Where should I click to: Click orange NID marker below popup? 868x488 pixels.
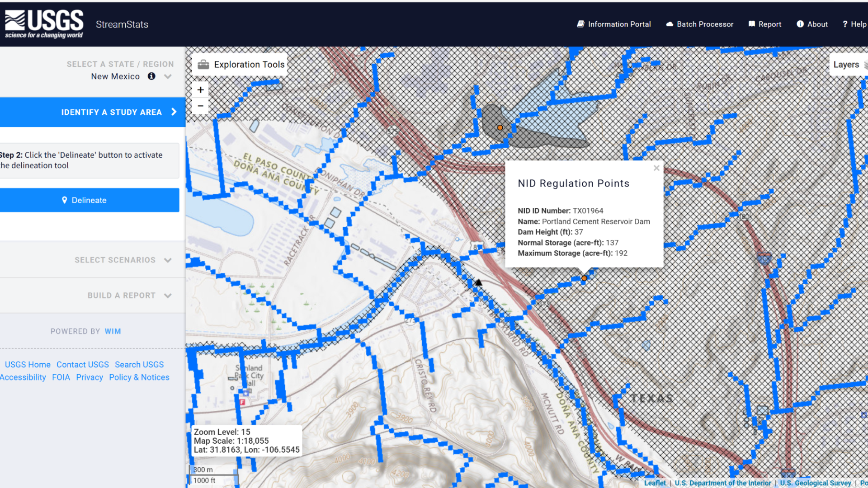click(x=584, y=278)
